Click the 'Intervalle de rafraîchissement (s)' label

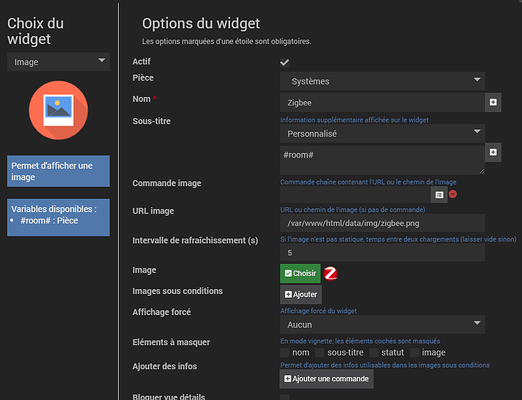pyautogui.click(x=195, y=241)
